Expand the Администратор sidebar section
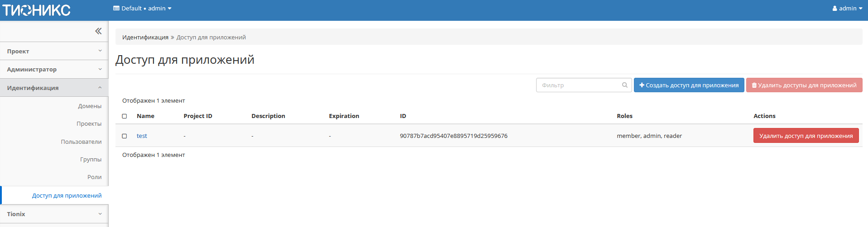The height and width of the screenshot is (227, 868). click(x=54, y=69)
